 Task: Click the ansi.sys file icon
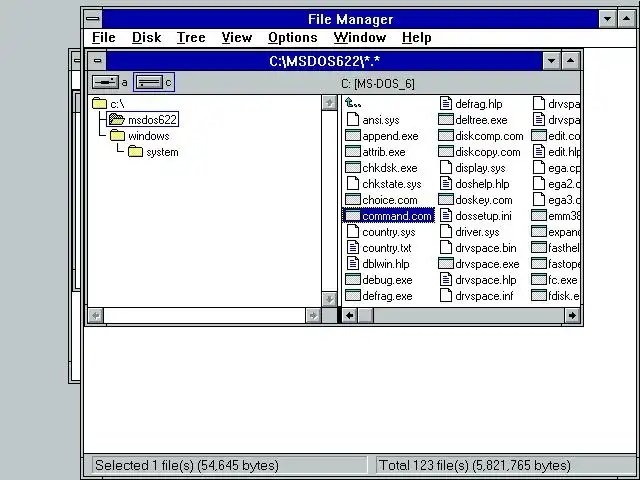click(x=353, y=119)
